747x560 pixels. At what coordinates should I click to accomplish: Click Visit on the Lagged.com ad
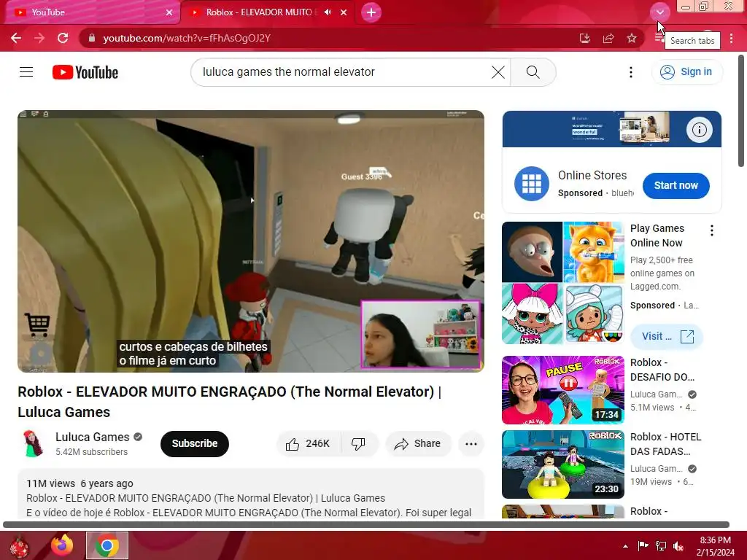click(x=667, y=336)
